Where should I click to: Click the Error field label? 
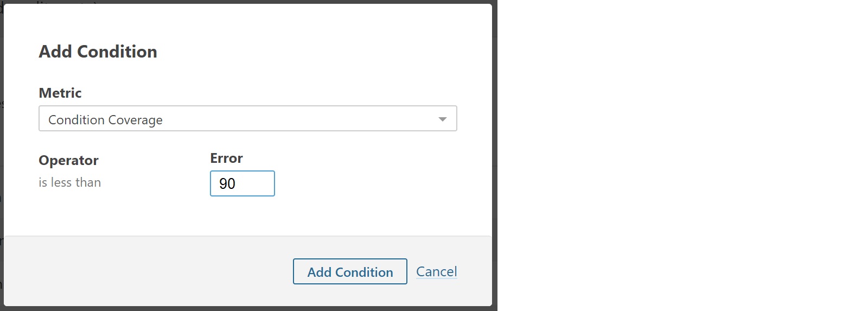pyautogui.click(x=226, y=158)
